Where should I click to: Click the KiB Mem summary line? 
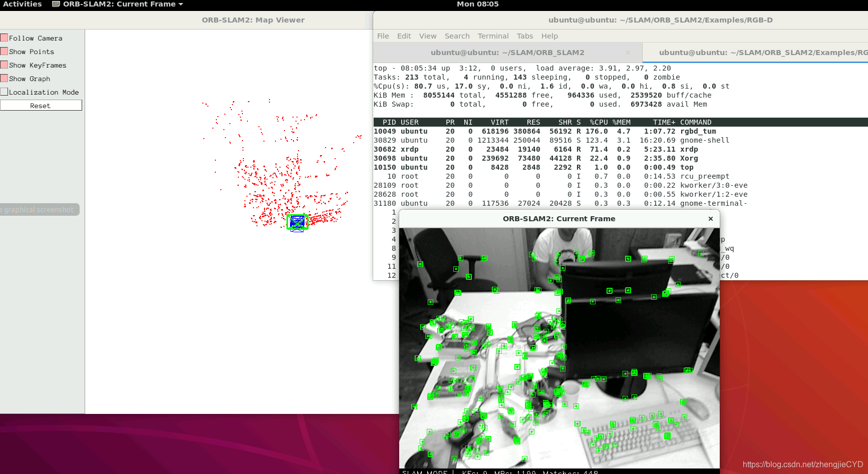point(542,95)
